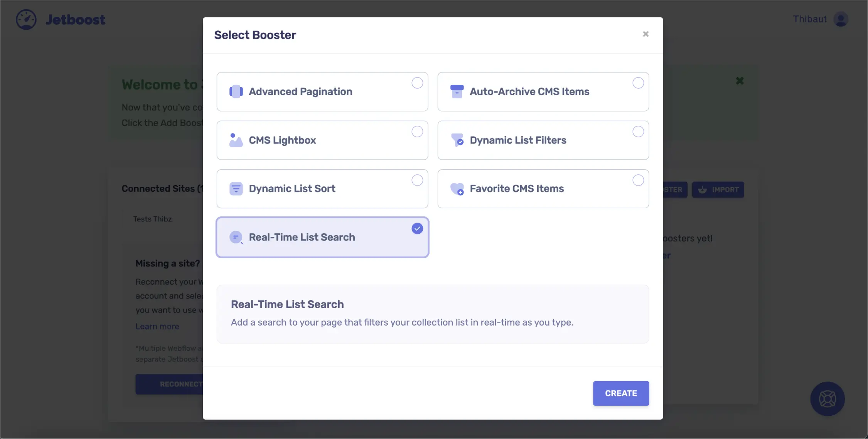The width and height of the screenshot is (868, 439).
Task: Click the Dynamic List Filters funnel icon
Action: pyautogui.click(x=457, y=140)
